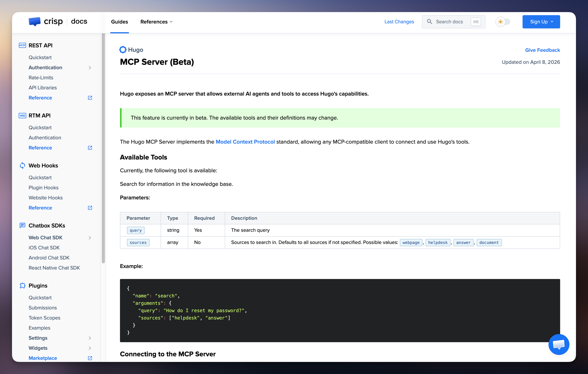Click the REST API HTTP icon
The width and height of the screenshot is (588, 374).
[22, 45]
